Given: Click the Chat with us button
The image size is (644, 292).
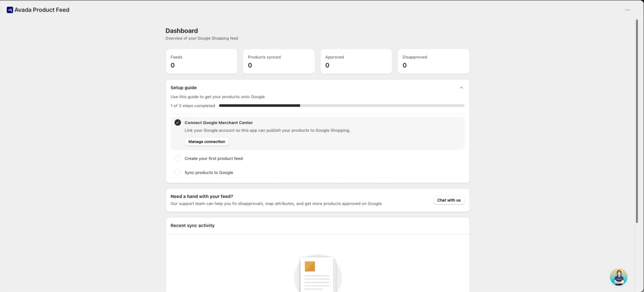Looking at the screenshot, I should pos(449,200).
